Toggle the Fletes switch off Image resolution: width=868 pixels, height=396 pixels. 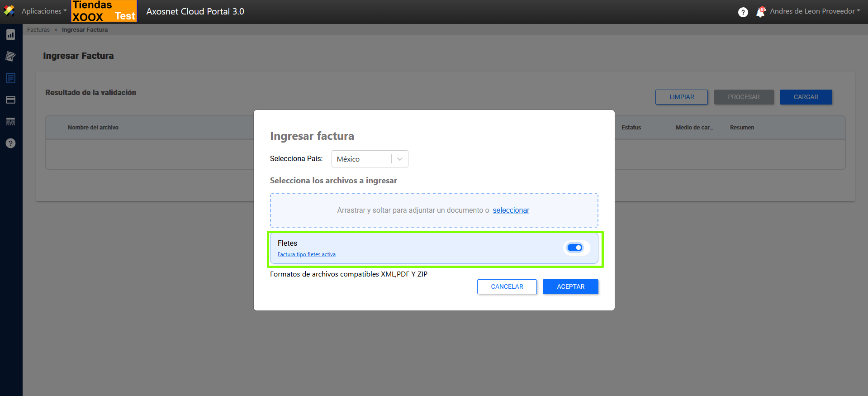click(575, 248)
